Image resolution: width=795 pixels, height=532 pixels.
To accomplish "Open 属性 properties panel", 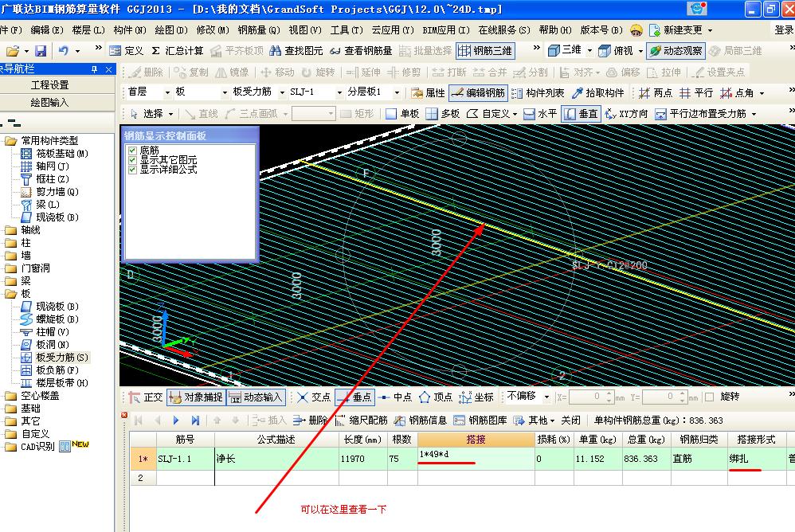I will pos(428,92).
